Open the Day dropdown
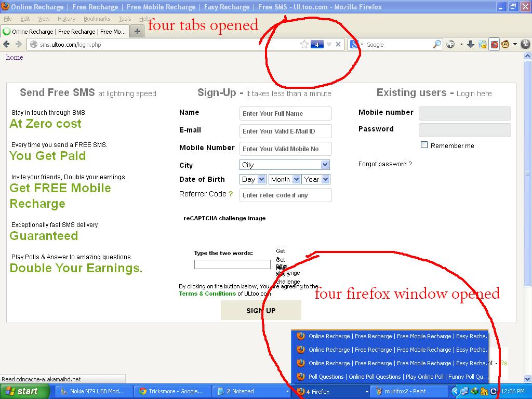 pos(253,179)
